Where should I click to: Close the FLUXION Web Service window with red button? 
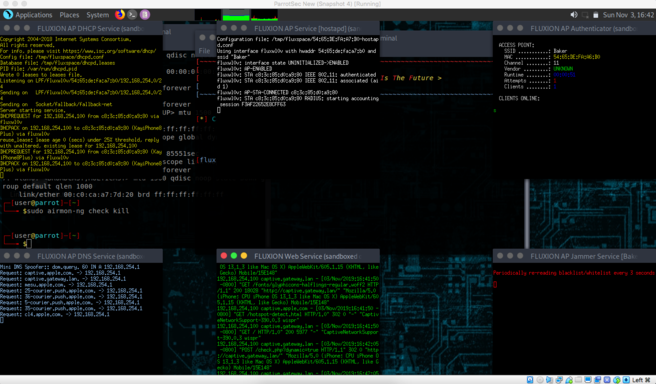click(x=224, y=256)
